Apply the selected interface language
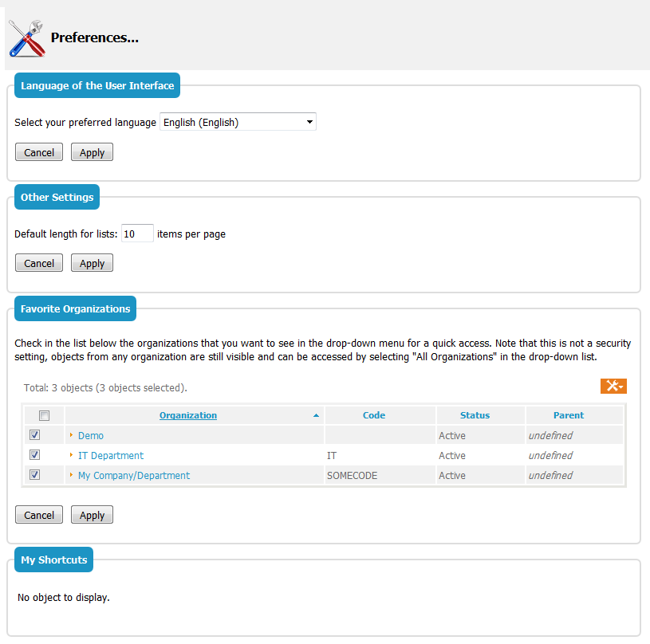The width and height of the screenshot is (650, 644). click(x=91, y=151)
